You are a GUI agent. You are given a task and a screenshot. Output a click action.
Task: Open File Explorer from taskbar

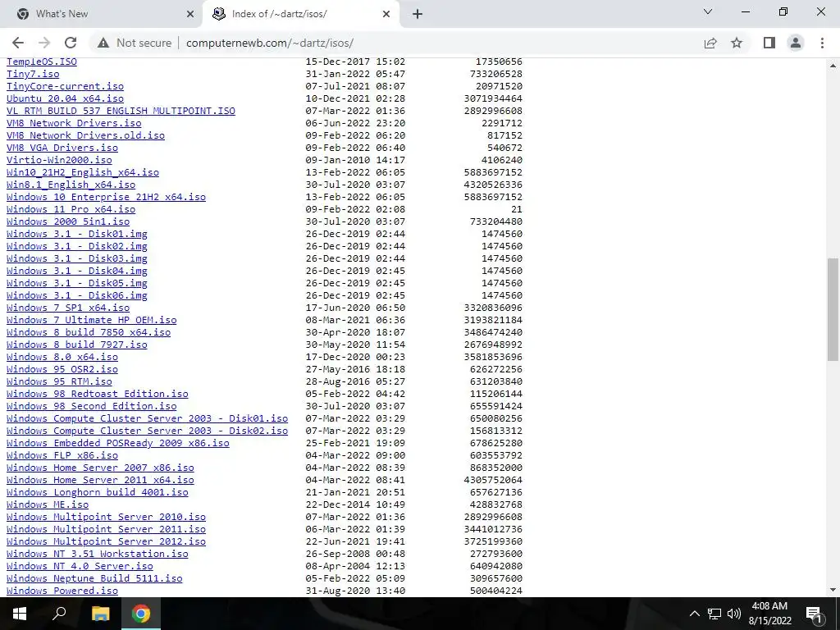100,614
